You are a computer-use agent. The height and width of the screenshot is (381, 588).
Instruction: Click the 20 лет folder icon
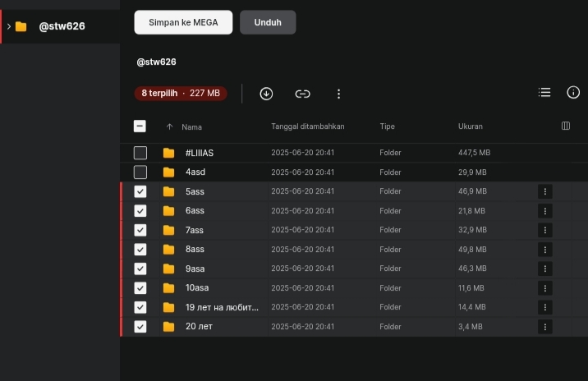pyautogui.click(x=168, y=327)
